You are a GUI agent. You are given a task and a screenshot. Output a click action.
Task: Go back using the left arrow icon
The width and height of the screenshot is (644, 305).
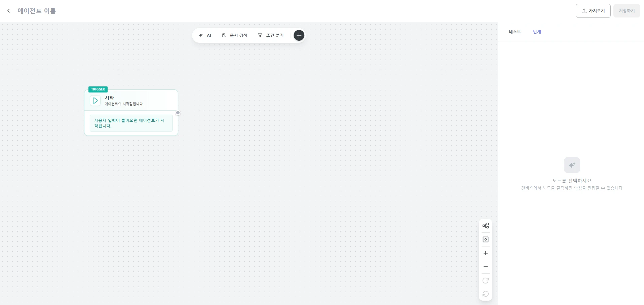coord(8,11)
